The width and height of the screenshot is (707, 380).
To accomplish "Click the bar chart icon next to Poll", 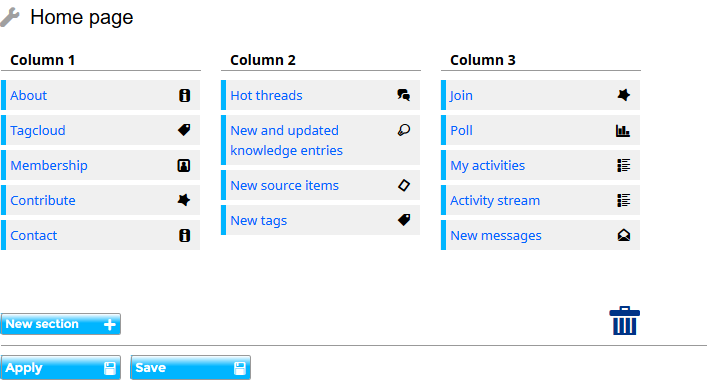I will [x=623, y=131].
